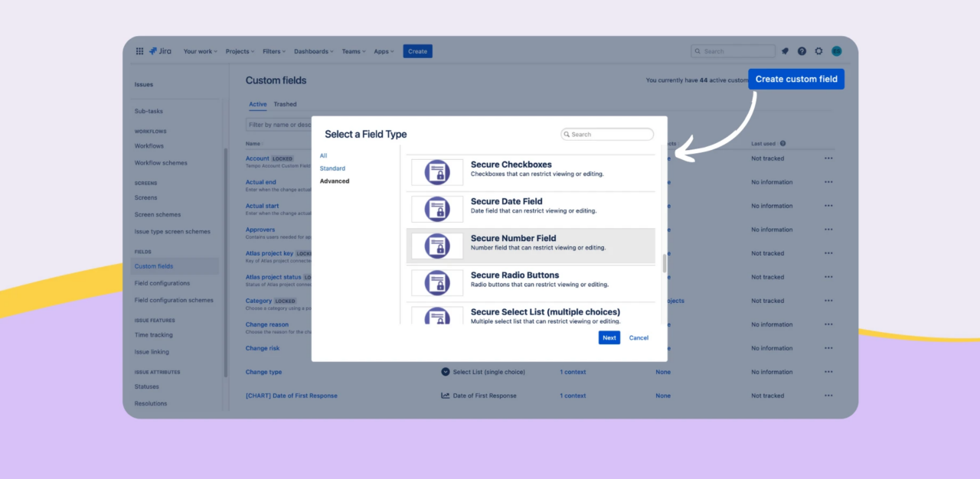
Task: Select the Standard field type filter
Action: pos(332,168)
